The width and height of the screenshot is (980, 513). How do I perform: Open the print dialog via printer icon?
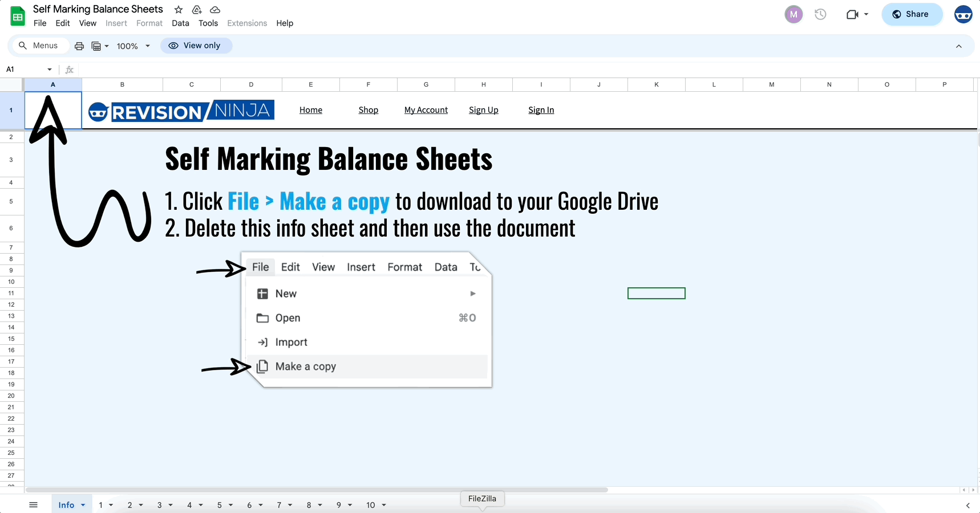[79, 46]
